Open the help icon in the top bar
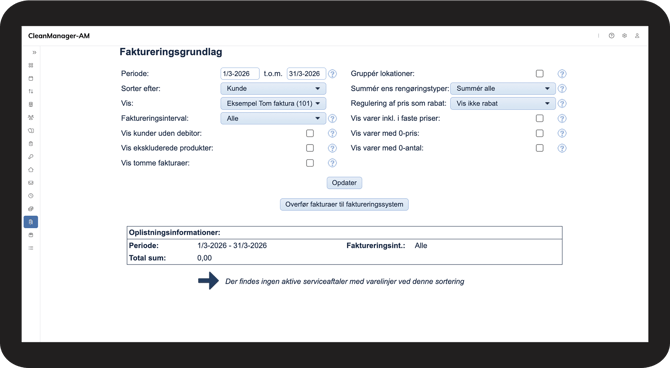Image resolution: width=670 pixels, height=368 pixels. (611, 36)
